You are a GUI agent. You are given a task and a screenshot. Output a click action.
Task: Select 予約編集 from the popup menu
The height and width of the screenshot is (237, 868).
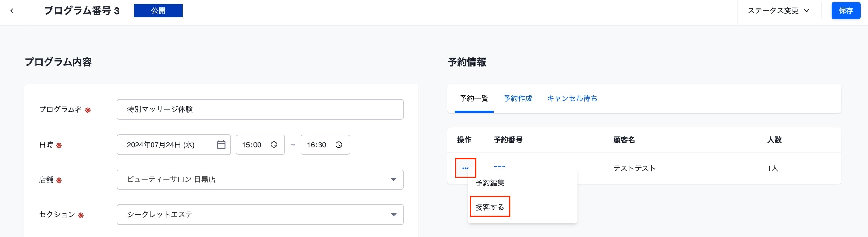(490, 183)
